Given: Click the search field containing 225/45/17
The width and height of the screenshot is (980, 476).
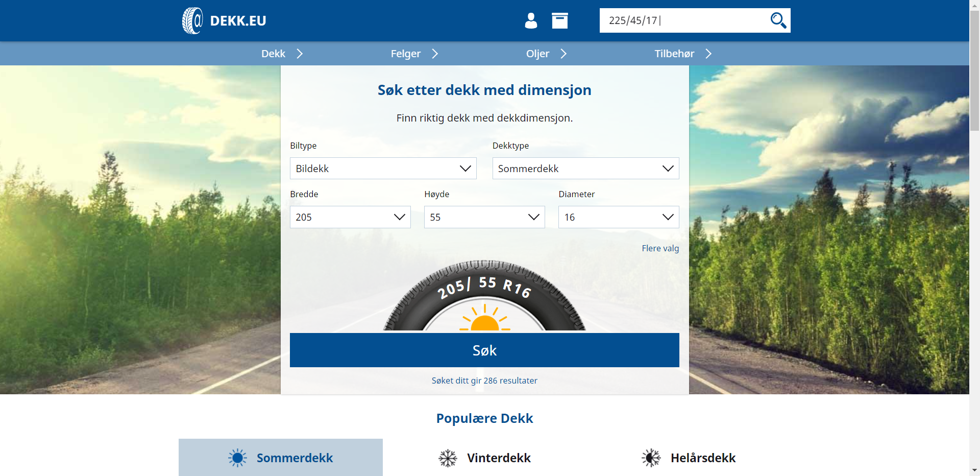Looking at the screenshot, I should (684, 20).
